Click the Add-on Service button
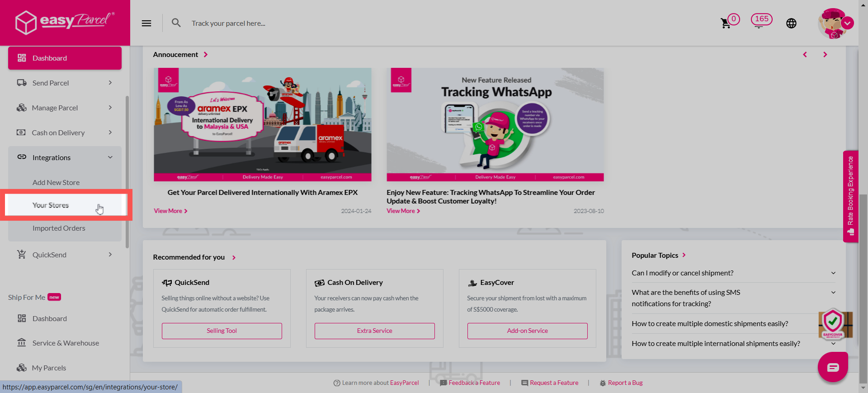The height and width of the screenshot is (393, 868). pos(528,331)
